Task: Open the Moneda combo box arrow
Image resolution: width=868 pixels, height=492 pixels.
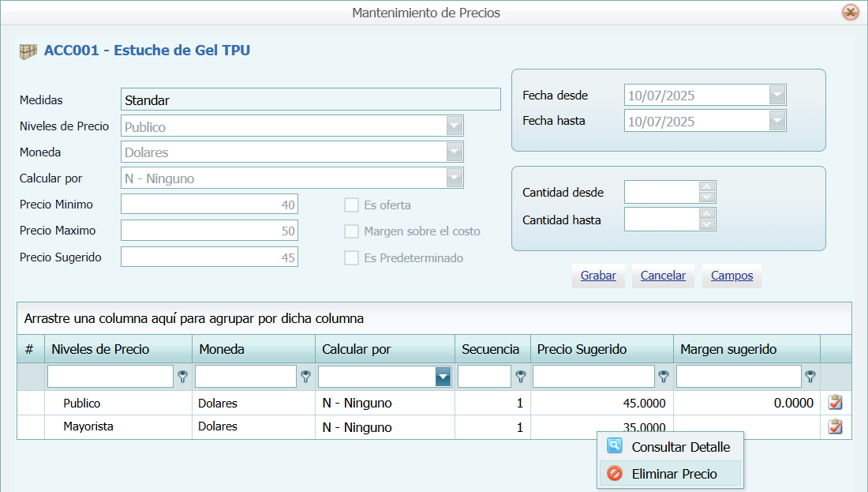Action: tap(455, 152)
